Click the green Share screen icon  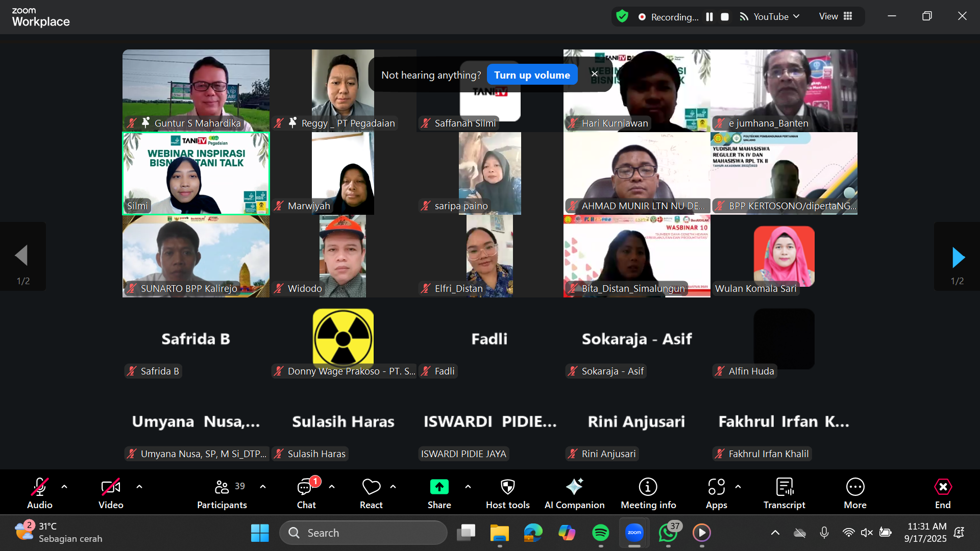click(439, 487)
